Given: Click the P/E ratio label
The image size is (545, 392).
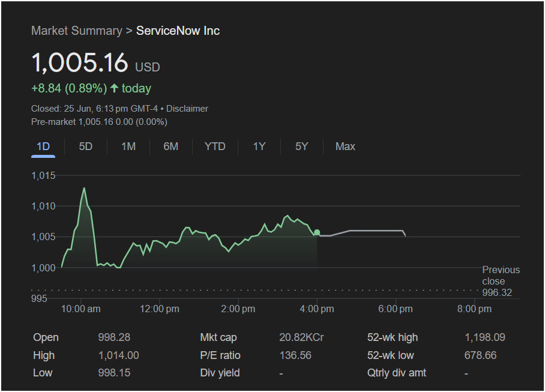Looking at the screenshot, I should [x=220, y=355].
